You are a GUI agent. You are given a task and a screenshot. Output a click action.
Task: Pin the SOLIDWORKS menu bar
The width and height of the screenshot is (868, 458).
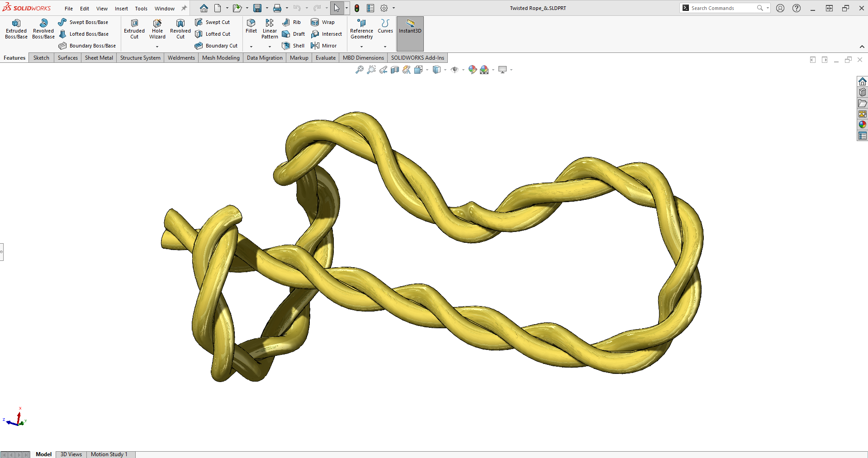tap(184, 8)
